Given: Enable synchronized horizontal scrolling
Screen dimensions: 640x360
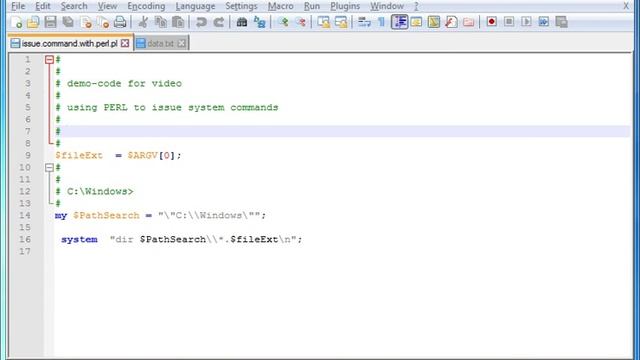Looking at the screenshot, I should click(x=341, y=22).
